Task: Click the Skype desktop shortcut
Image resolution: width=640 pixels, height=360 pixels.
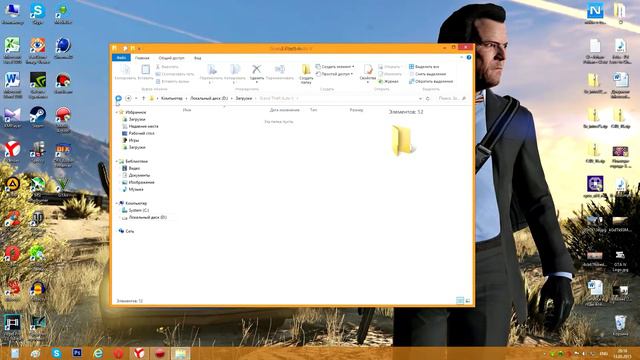Action: pyautogui.click(x=38, y=13)
